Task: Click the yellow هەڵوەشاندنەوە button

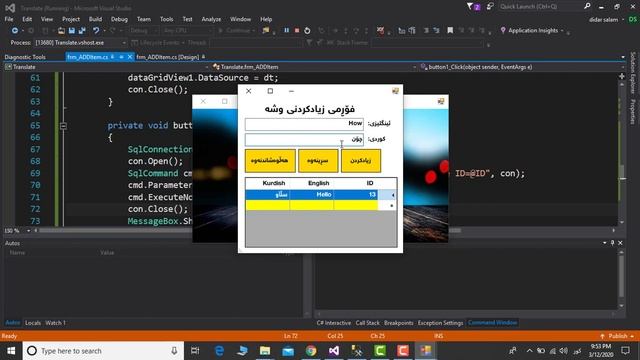Action: click(x=270, y=161)
